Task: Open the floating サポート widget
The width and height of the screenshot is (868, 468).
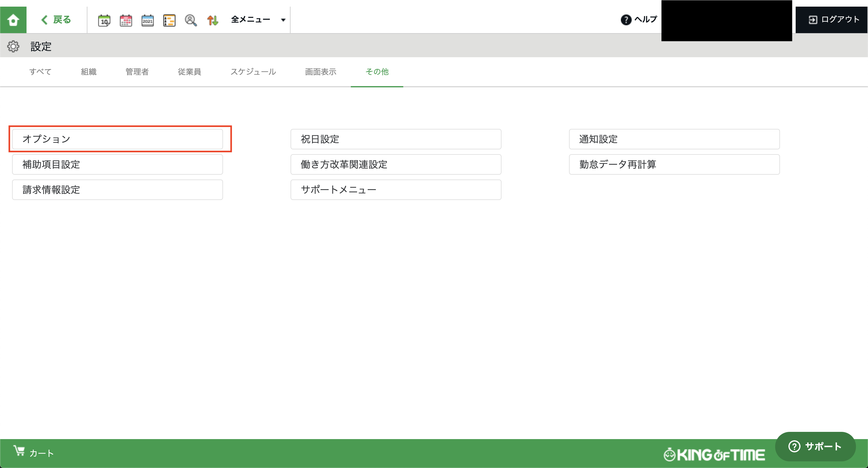Action: point(815,446)
